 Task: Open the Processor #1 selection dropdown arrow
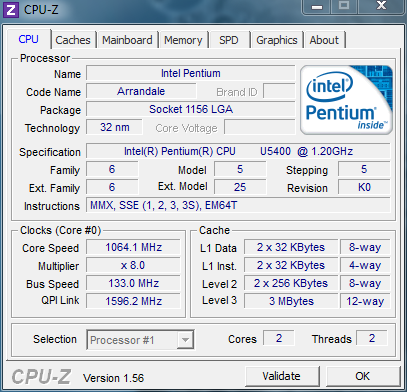[x=185, y=340]
